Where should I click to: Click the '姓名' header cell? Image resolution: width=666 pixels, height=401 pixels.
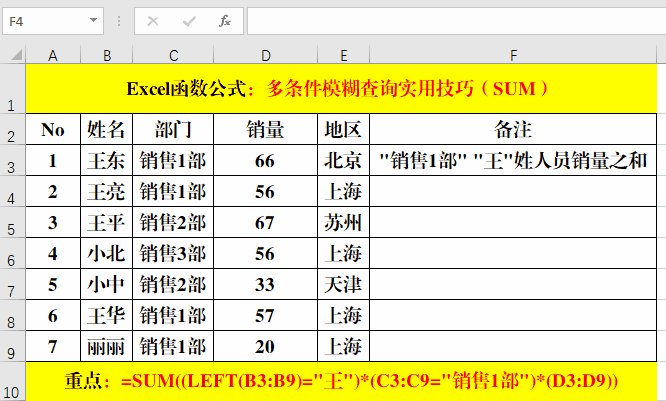coord(107,129)
